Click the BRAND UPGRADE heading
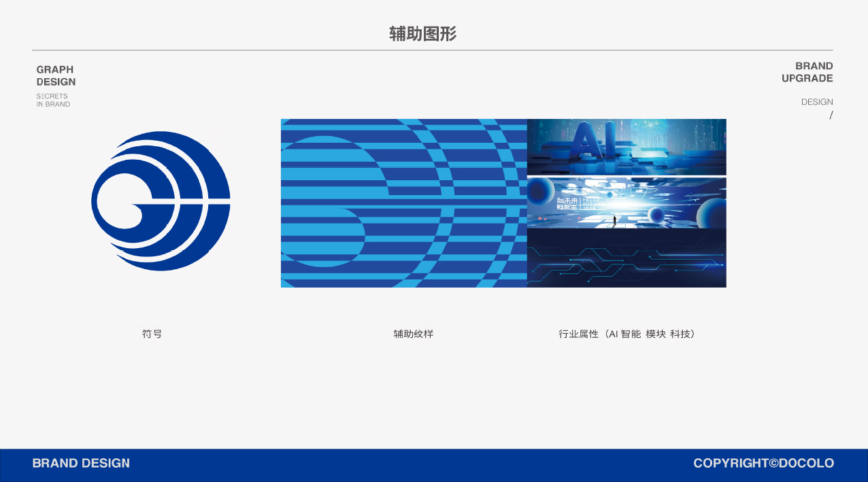The image size is (868, 482). (x=807, y=72)
